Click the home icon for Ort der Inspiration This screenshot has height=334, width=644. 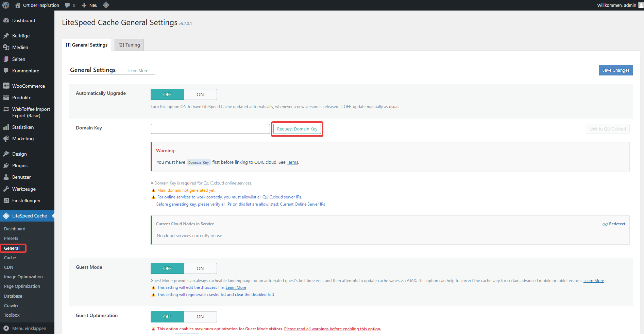[18, 5]
